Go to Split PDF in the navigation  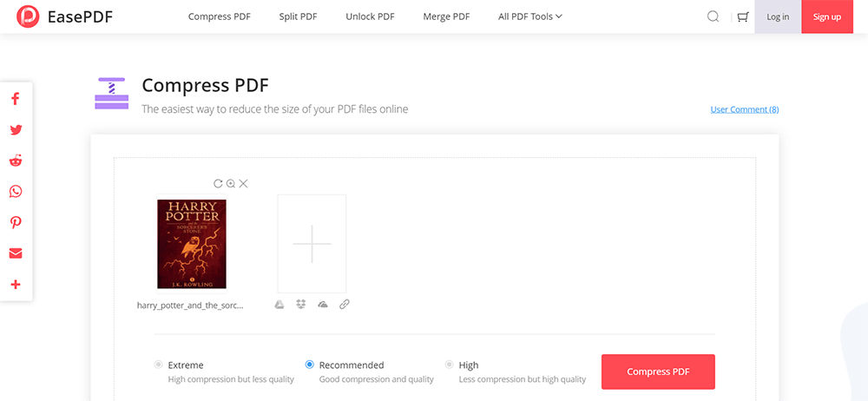click(x=299, y=16)
